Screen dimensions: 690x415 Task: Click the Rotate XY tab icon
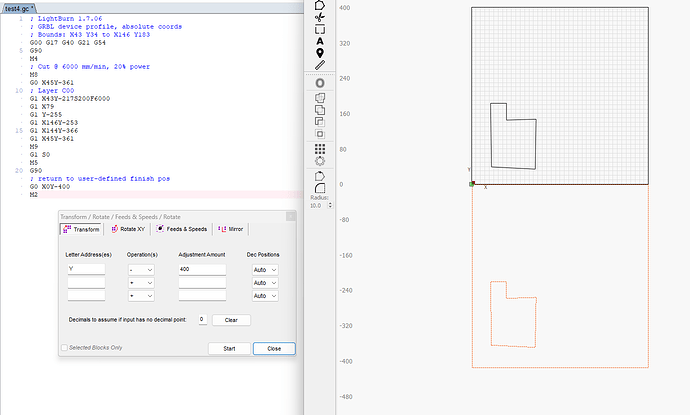tap(114, 229)
